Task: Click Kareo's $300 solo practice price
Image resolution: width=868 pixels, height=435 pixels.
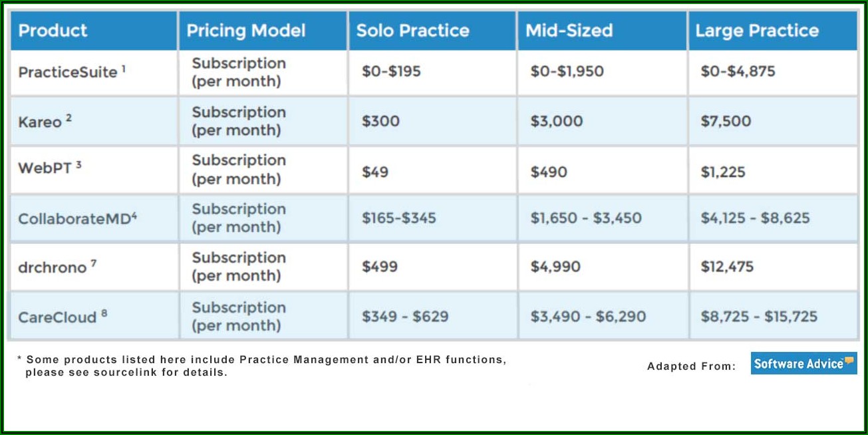Action: (x=380, y=121)
